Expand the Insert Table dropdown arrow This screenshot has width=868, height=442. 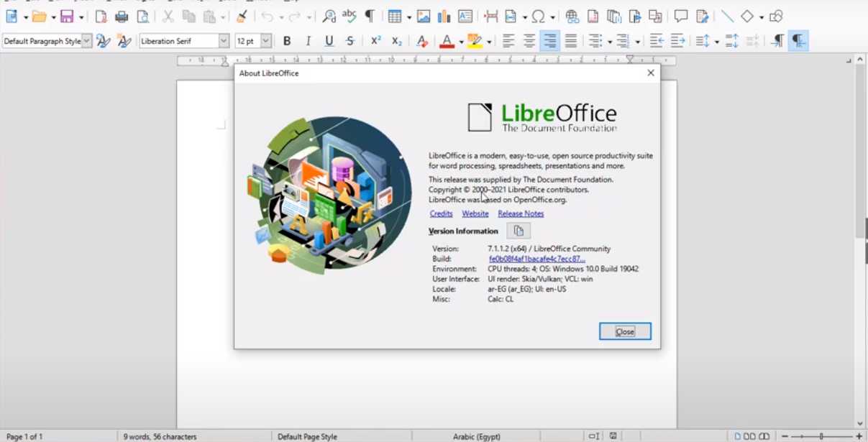(x=408, y=17)
